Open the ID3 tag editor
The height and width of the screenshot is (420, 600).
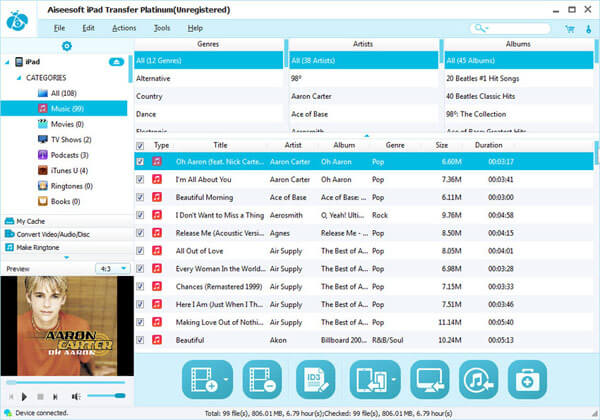tap(316, 379)
